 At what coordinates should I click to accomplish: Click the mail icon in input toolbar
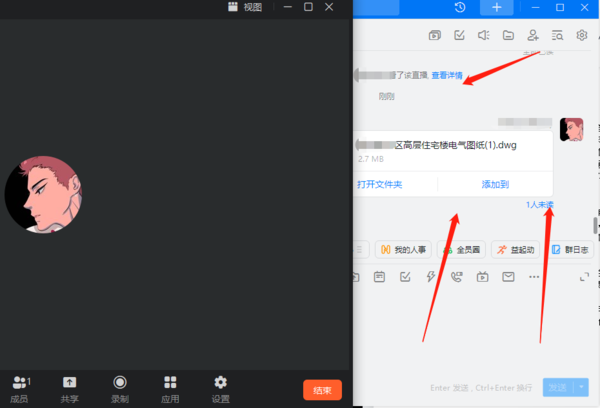tap(508, 277)
